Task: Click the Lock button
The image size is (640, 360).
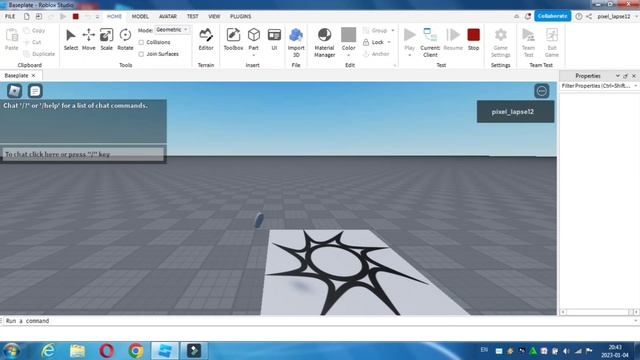Action: click(373, 42)
